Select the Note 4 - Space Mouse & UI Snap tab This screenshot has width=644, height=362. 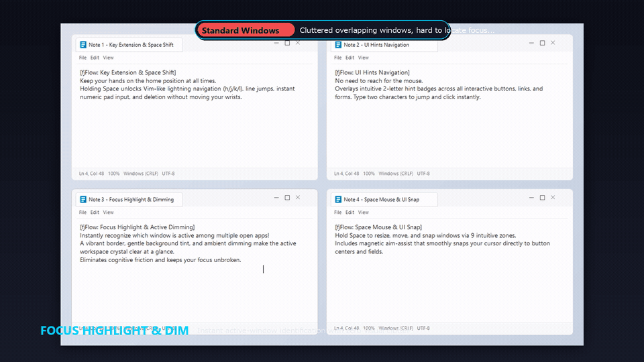pos(384,200)
